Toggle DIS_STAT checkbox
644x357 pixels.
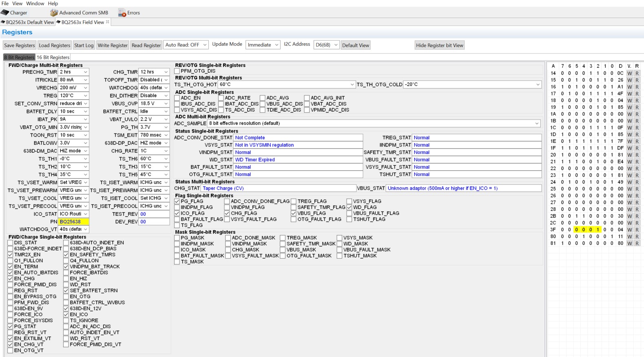click(x=10, y=243)
